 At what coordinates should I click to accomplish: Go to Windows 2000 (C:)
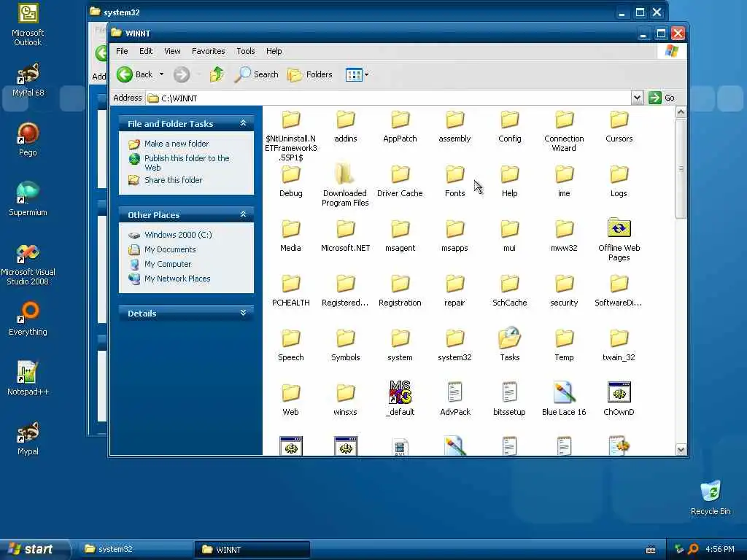click(x=178, y=235)
